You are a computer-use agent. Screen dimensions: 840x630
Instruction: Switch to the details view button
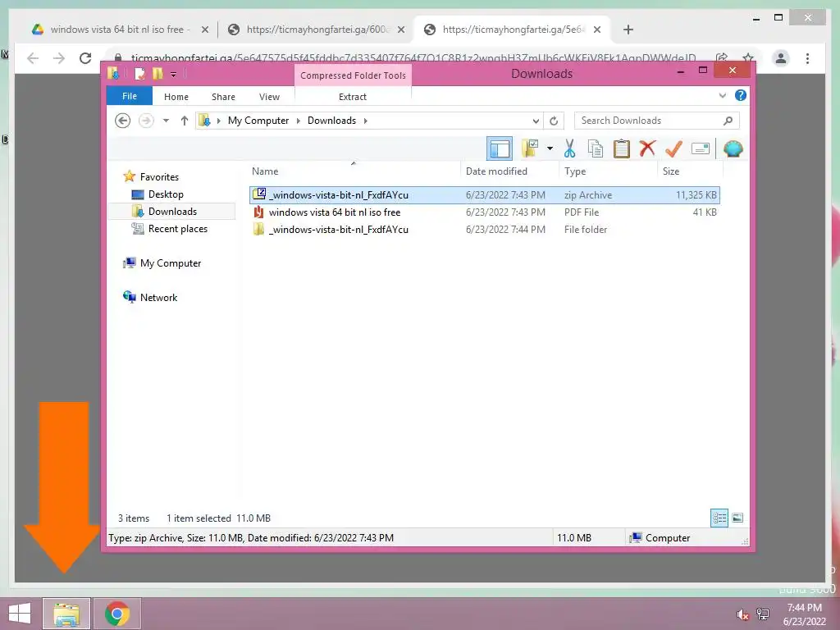(x=719, y=518)
